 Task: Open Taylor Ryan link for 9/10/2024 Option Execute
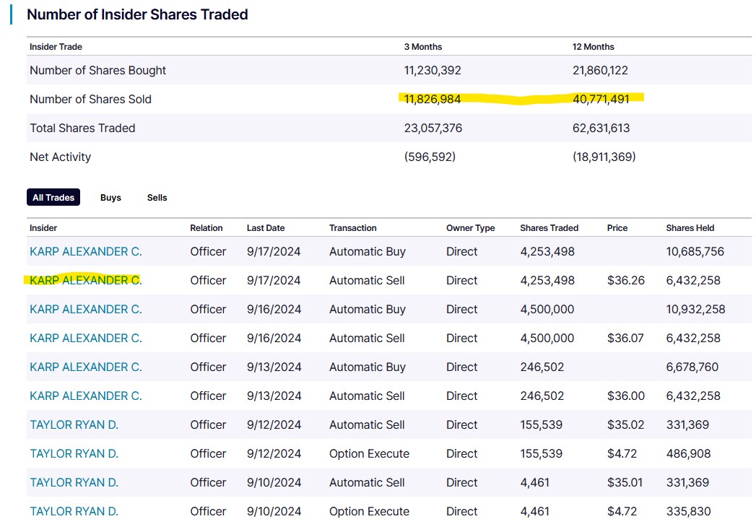coord(74,512)
